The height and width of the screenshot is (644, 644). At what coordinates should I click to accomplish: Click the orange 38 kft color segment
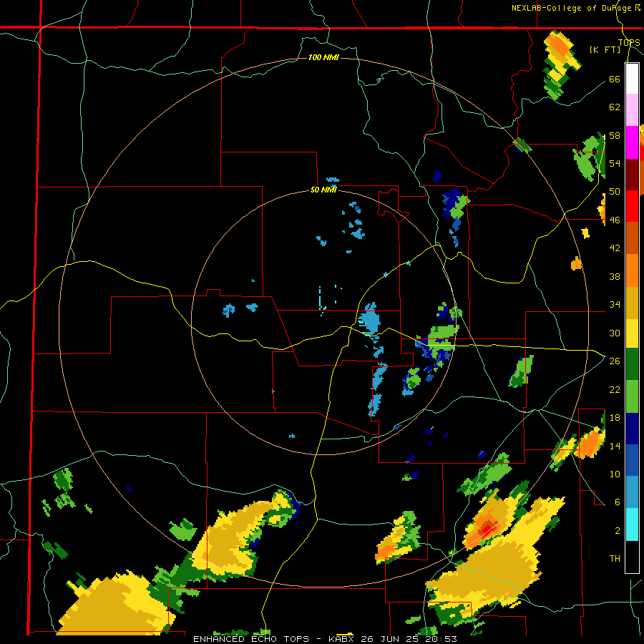point(632,270)
